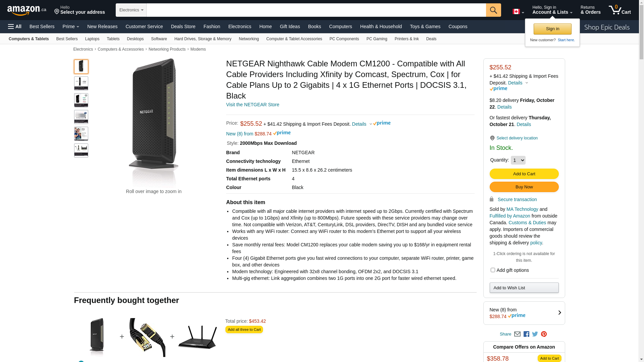Open the Quantity dropdown
The height and width of the screenshot is (362, 644).
(x=518, y=160)
